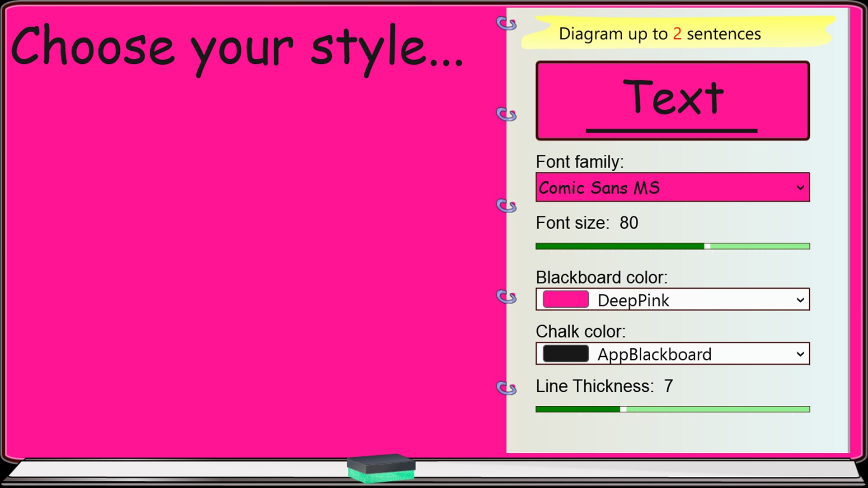868x488 pixels.
Task: Click the underline beneath the Text preview
Action: point(671,131)
